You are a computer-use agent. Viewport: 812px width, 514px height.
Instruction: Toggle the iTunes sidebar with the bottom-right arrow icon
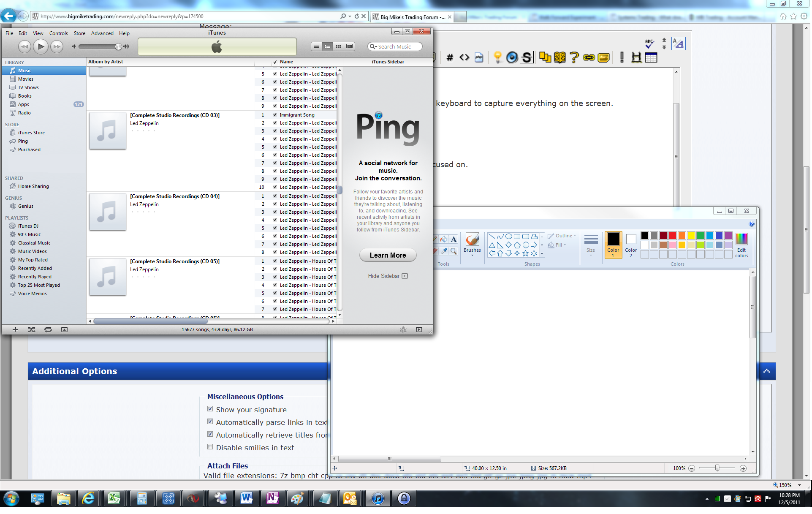pyautogui.click(x=419, y=329)
